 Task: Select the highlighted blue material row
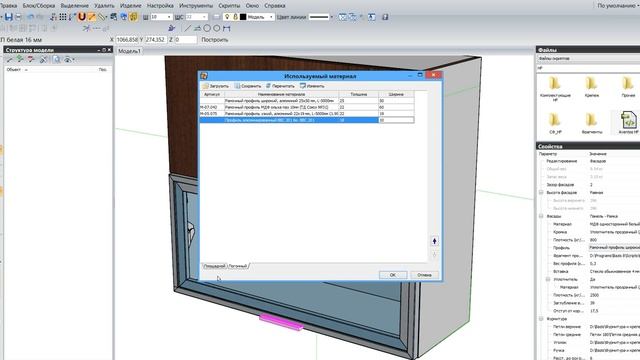307,120
